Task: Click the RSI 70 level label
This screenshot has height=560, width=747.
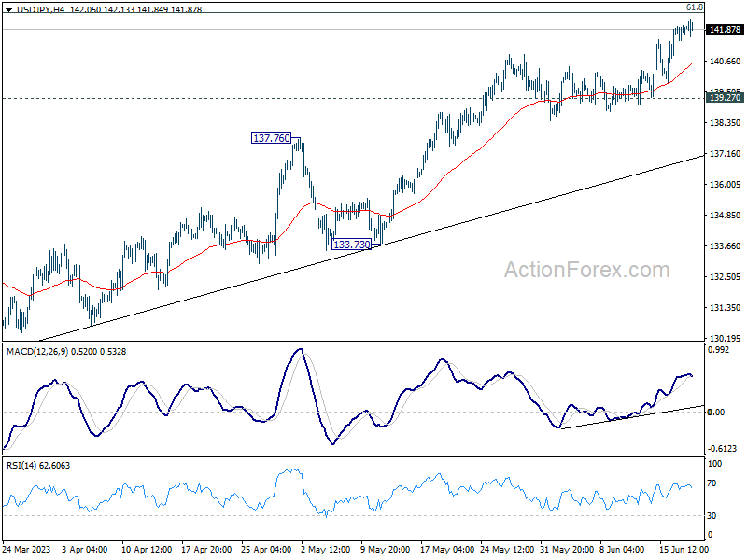Action: tap(712, 483)
